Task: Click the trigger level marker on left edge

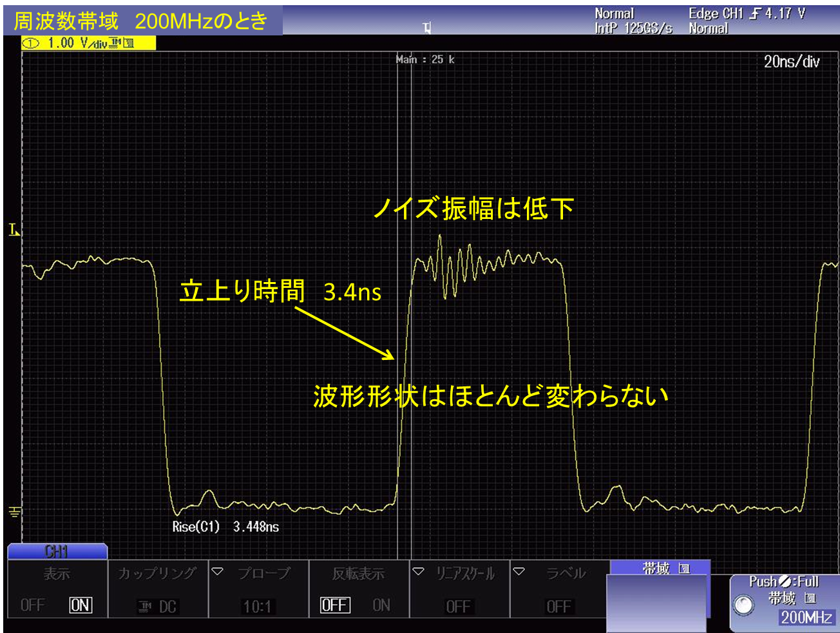Action: pyautogui.click(x=14, y=230)
